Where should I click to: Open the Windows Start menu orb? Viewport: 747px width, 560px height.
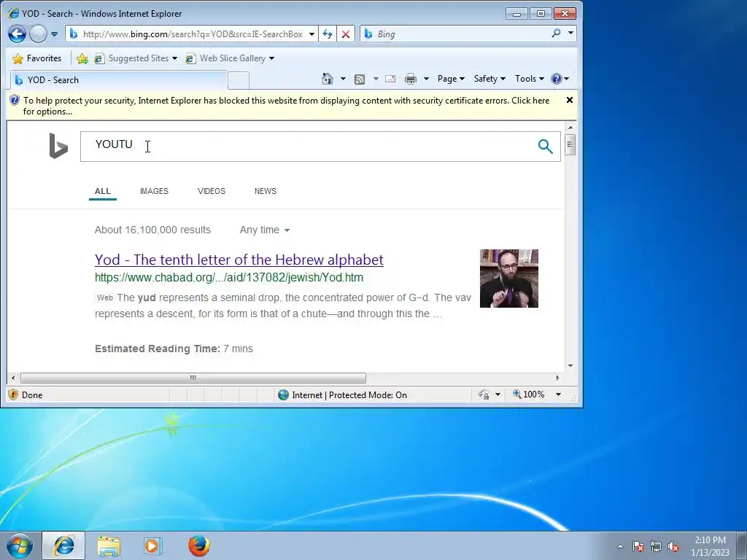[19, 545]
